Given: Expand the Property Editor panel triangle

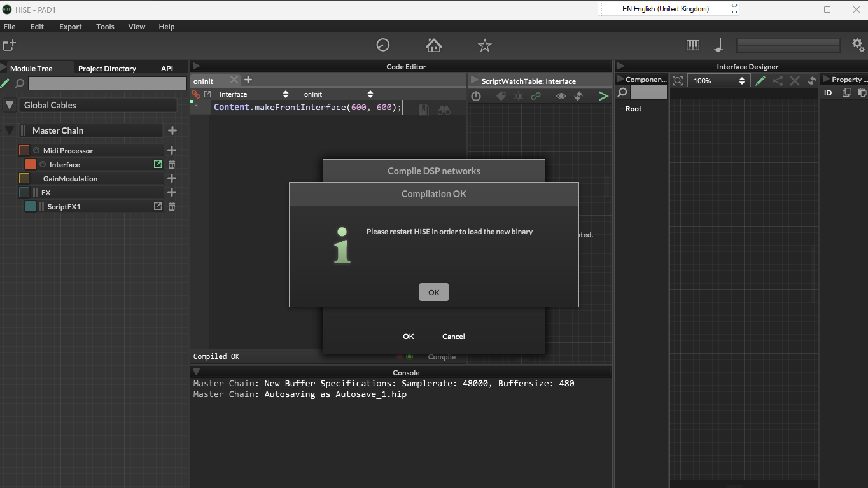Looking at the screenshot, I should pyautogui.click(x=827, y=80).
